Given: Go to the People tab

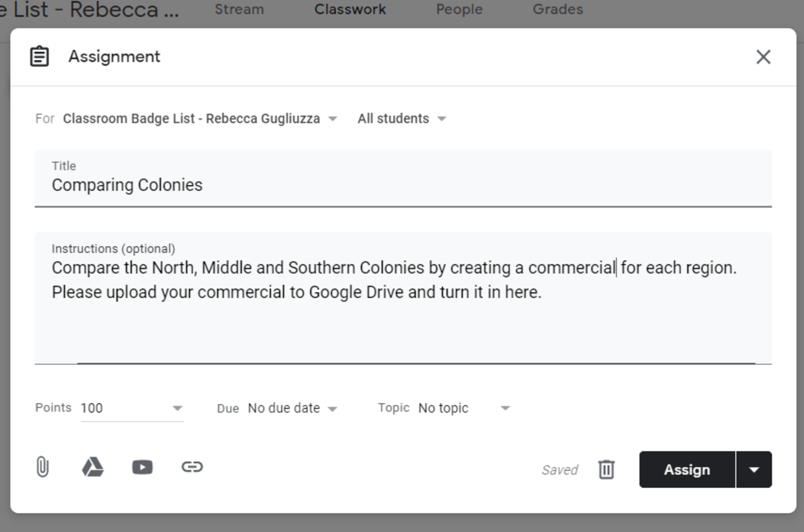Looking at the screenshot, I should click(x=459, y=9).
